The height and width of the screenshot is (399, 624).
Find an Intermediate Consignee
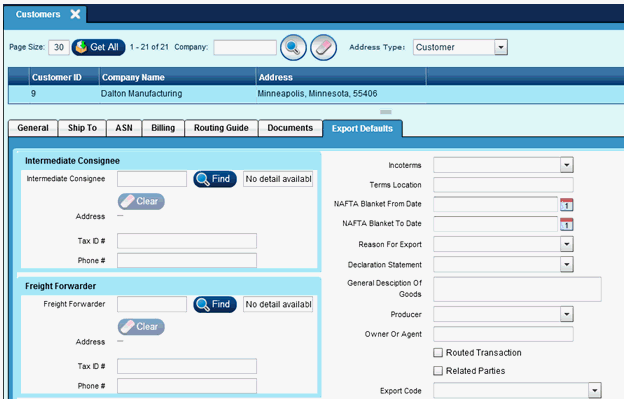[x=215, y=179]
